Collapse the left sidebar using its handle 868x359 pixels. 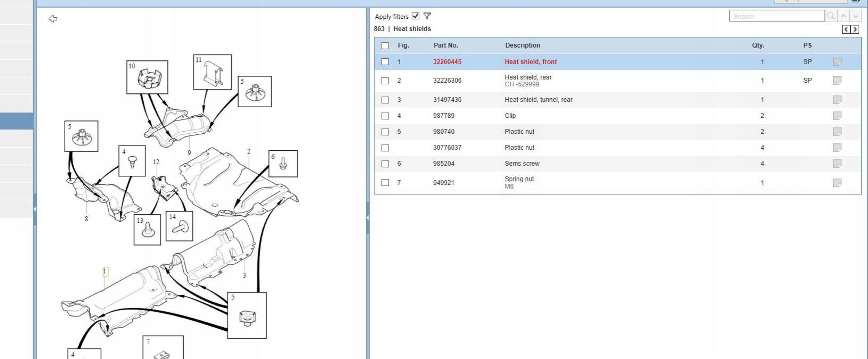(35, 209)
